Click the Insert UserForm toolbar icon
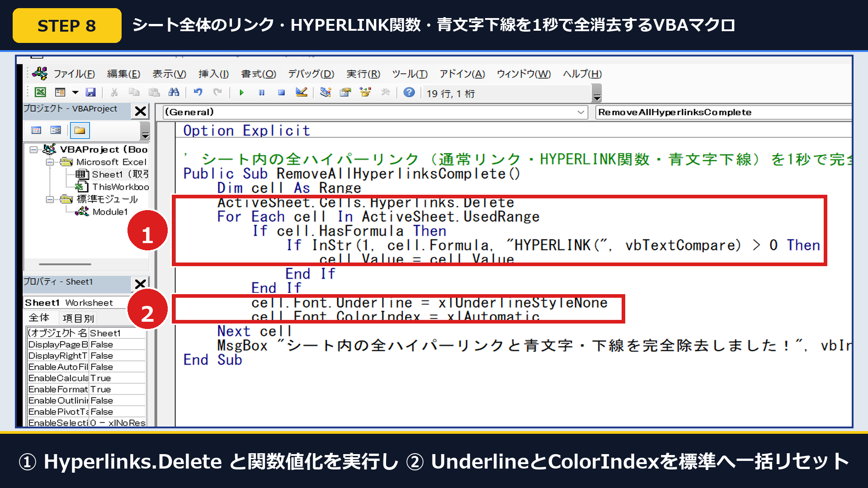The width and height of the screenshot is (868, 488). click(x=60, y=93)
